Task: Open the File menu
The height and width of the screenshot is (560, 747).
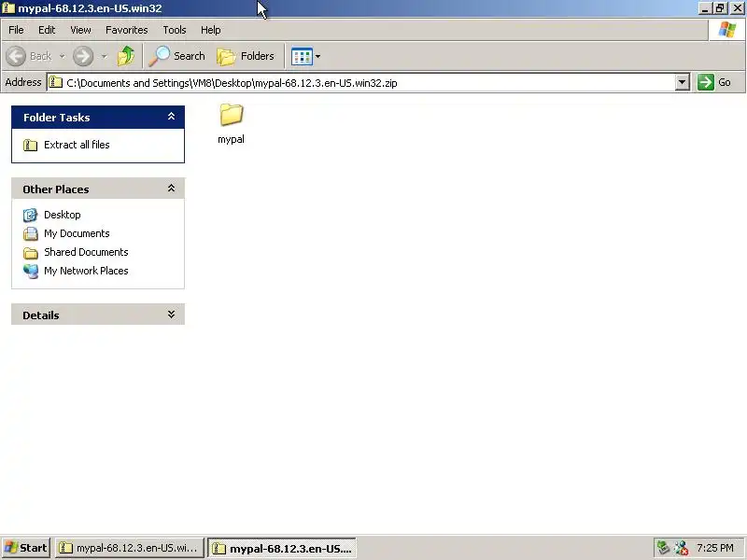Action: 16,30
